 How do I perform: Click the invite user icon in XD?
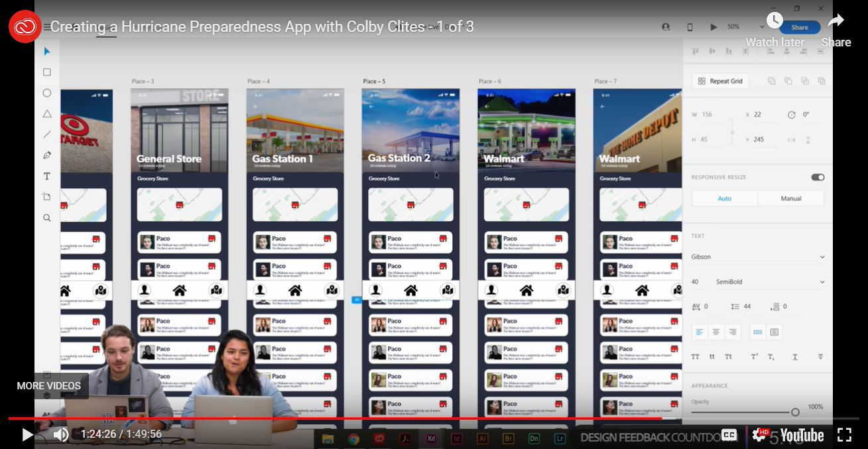pyautogui.click(x=666, y=27)
